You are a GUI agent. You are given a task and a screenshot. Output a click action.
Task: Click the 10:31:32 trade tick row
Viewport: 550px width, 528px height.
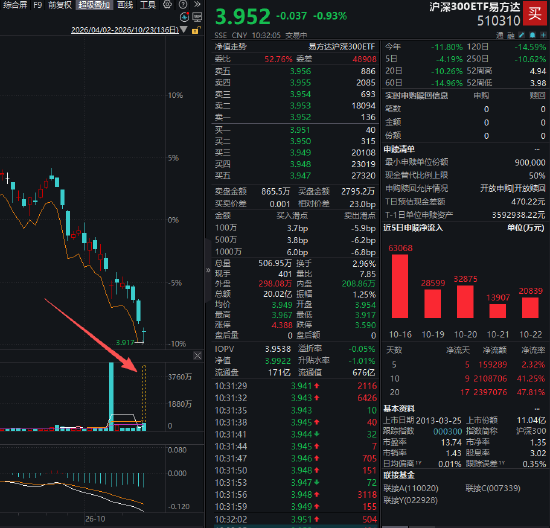point(296,398)
